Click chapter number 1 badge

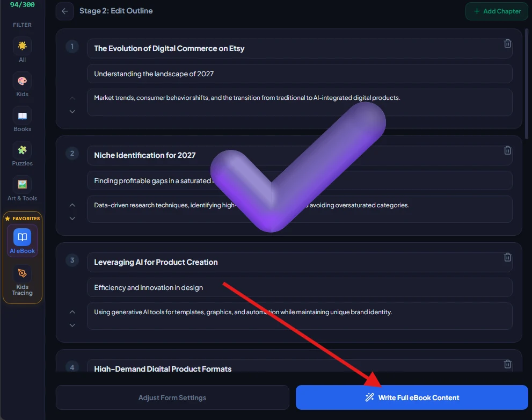coord(72,47)
